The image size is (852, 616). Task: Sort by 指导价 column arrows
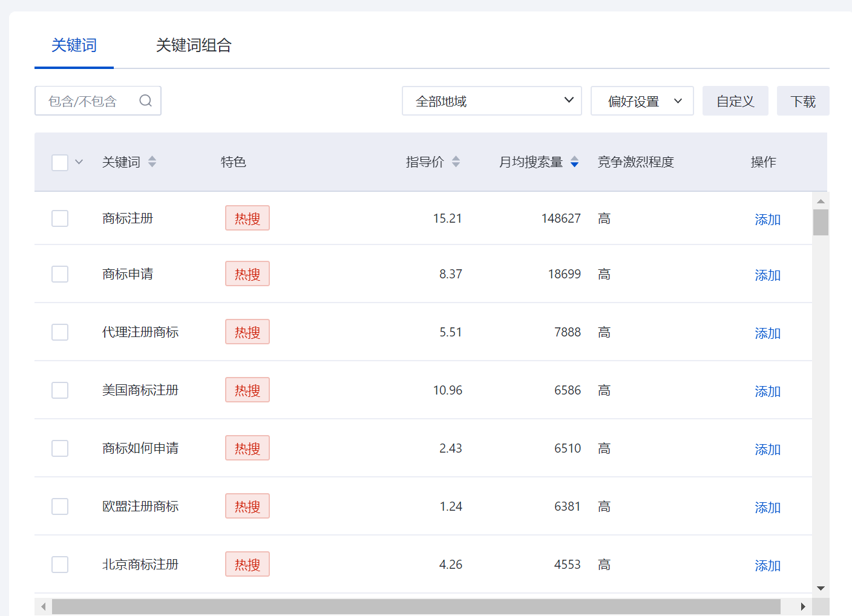pos(456,162)
